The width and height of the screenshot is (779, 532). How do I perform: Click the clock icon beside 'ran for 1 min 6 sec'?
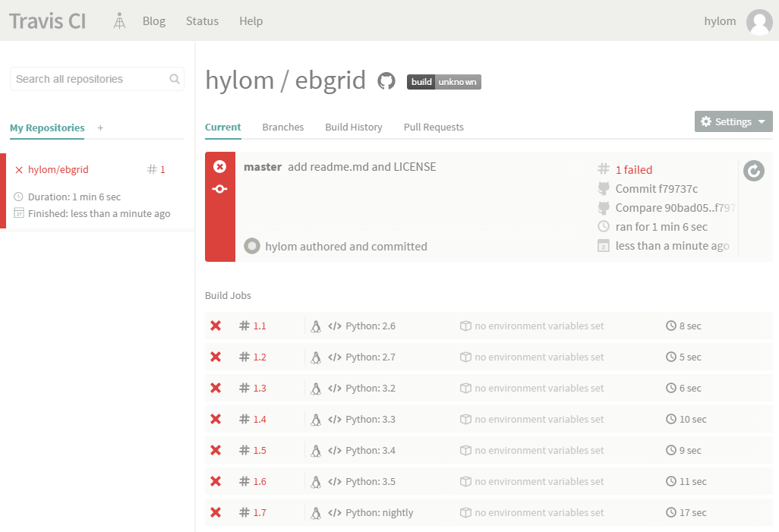click(603, 226)
